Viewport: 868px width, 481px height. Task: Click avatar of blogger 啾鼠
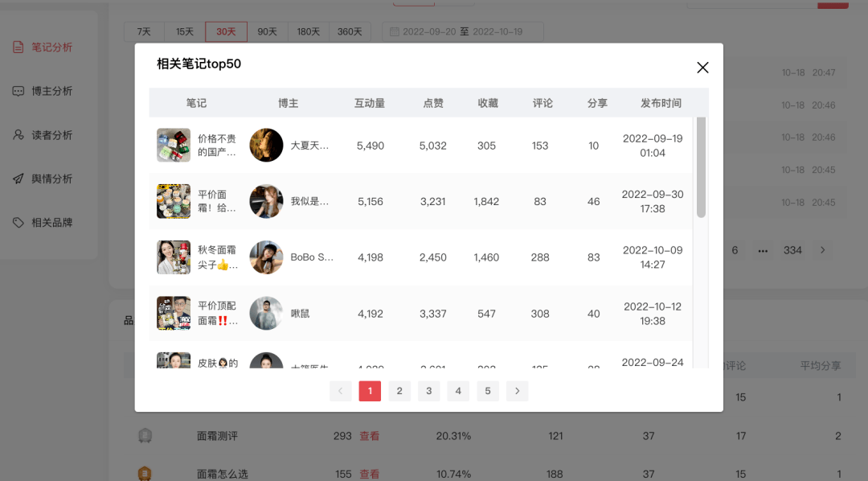point(266,313)
